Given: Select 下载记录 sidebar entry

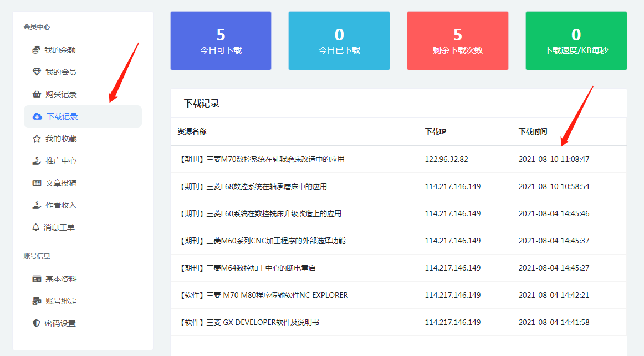Looking at the screenshot, I should (x=83, y=116).
